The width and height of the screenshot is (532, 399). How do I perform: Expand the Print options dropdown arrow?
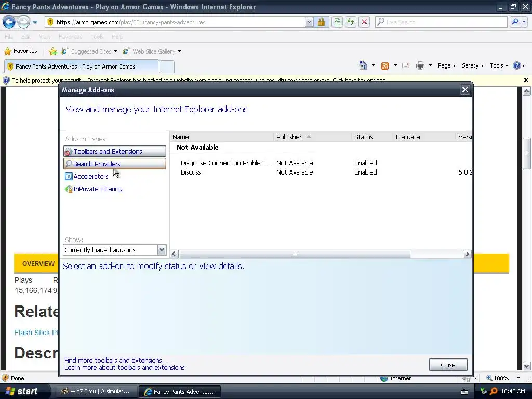pos(430,65)
